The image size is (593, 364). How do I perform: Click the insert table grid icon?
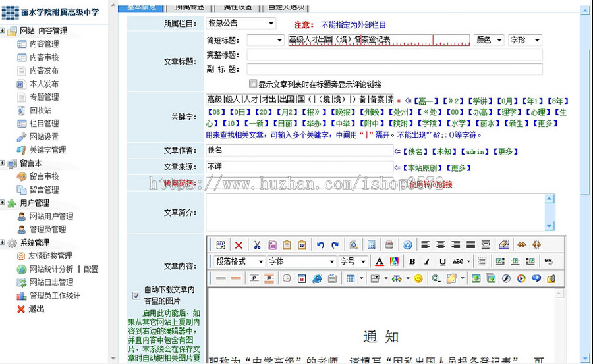[x=351, y=279]
